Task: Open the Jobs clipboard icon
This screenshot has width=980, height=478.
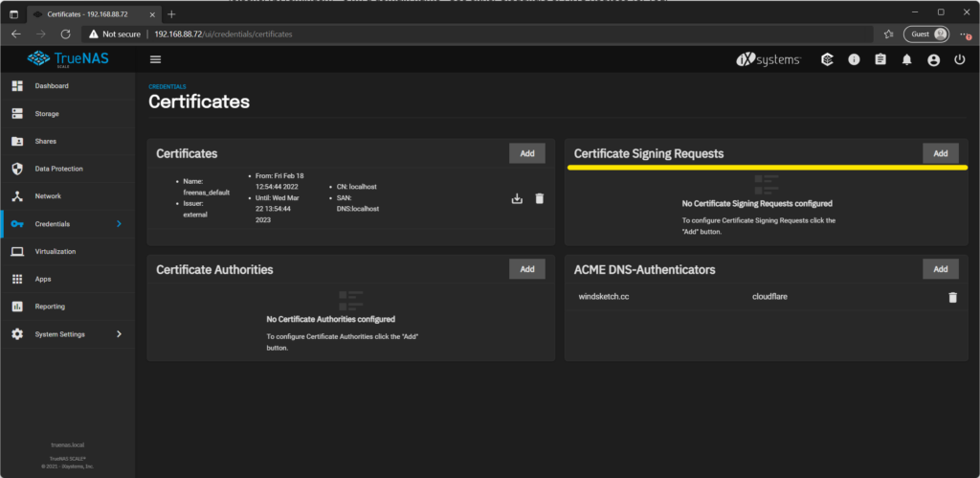Action: pyautogui.click(x=880, y=59)
